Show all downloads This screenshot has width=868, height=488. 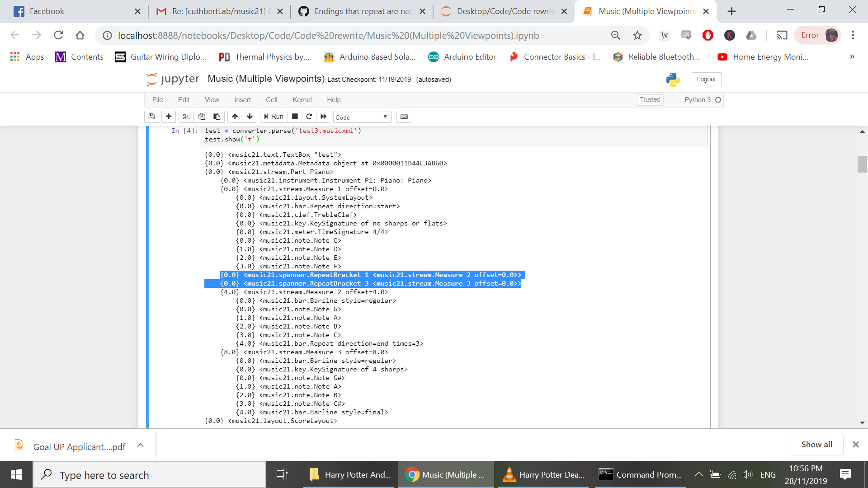coord(816,444)
